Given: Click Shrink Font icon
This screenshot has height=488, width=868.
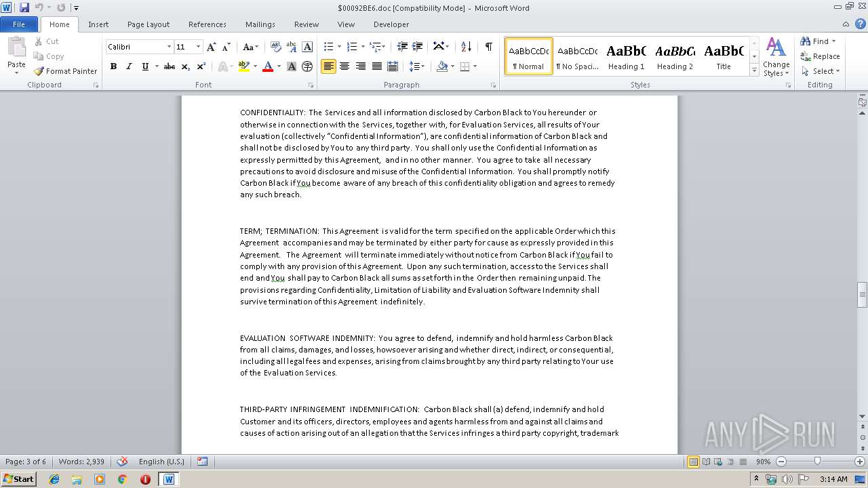Looking at the screenshot, I should click(226, 47).
